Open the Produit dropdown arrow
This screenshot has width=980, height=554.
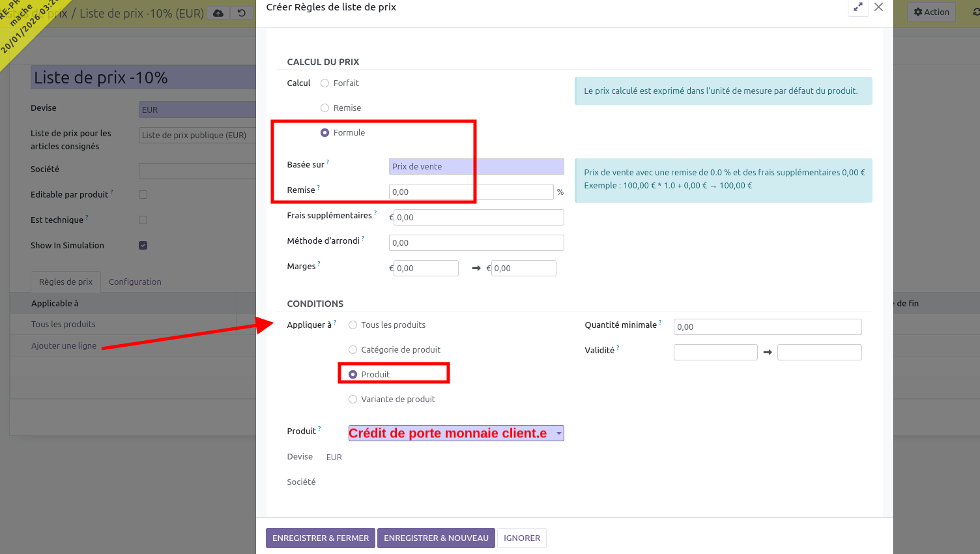(x=558, y=433)
